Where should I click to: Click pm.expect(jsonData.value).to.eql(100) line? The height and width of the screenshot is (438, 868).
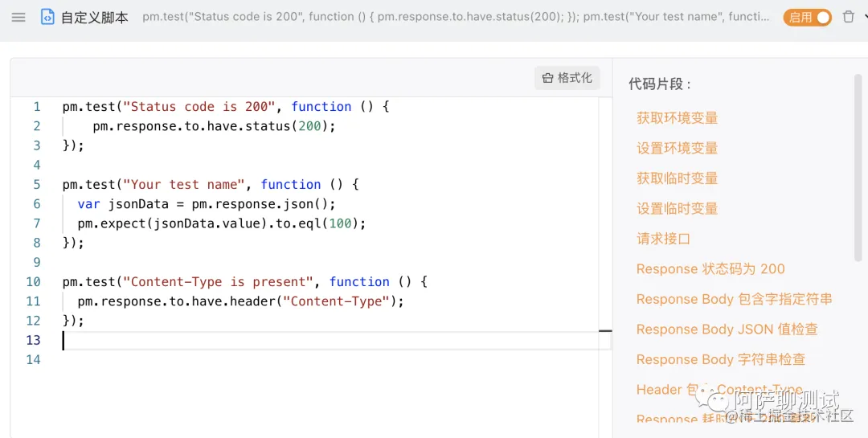[x=222, y=223]
